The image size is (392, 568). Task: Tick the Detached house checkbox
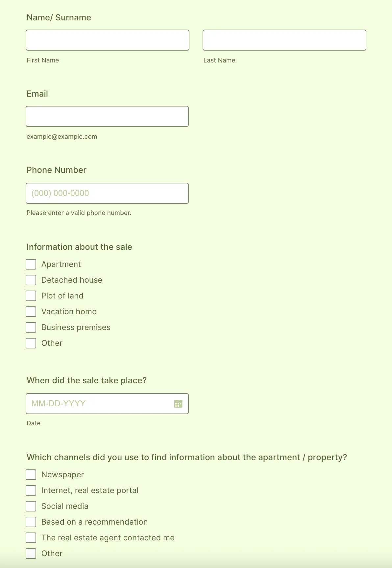click(31, 280)
